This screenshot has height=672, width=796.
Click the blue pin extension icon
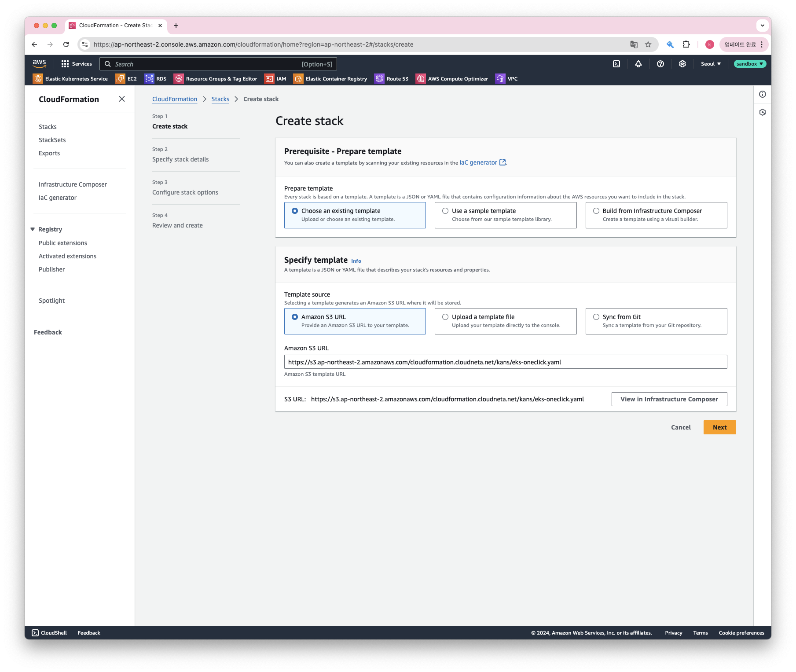tap(670, 44)
